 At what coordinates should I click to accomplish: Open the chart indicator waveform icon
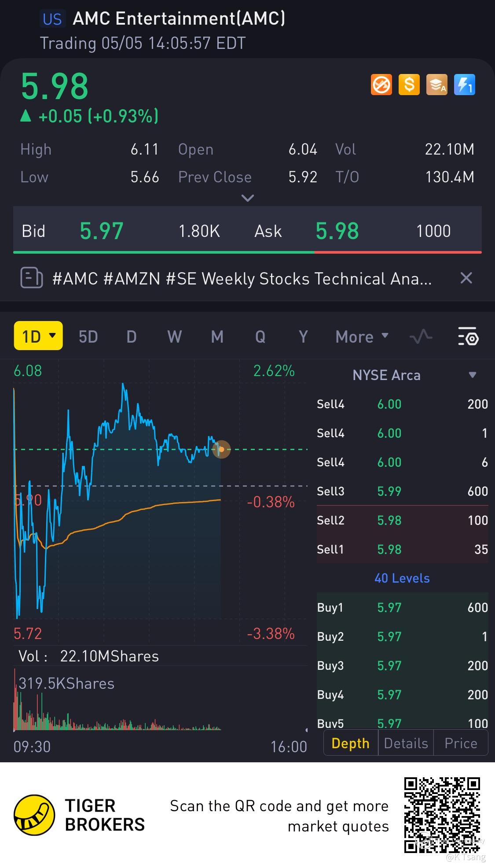421,337
